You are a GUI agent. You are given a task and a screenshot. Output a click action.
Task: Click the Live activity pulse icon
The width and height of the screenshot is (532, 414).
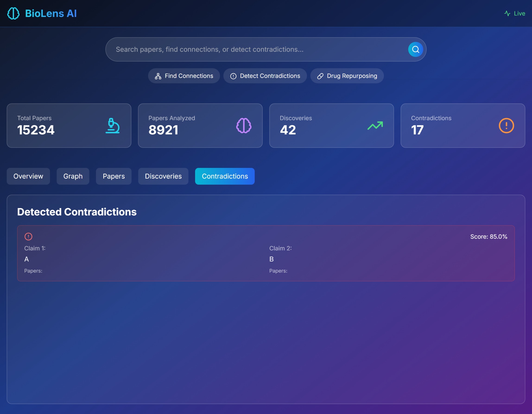pos(507,13)
